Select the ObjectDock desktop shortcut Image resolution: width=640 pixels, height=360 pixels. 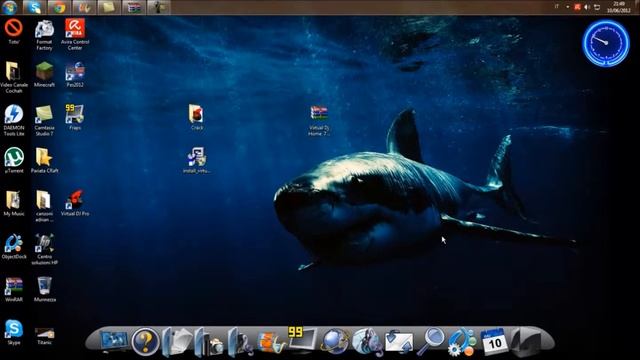click(14, 246)
